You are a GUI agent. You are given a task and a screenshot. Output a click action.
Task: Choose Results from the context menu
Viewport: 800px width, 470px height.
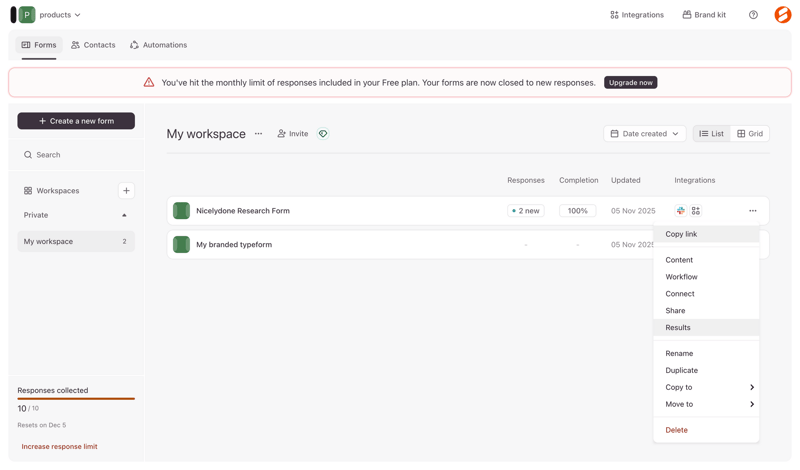706,328
